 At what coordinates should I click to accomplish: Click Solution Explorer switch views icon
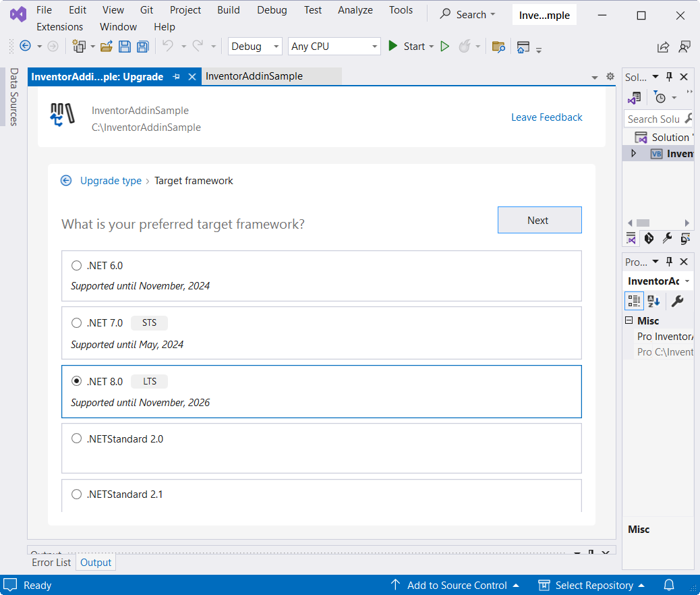coord(634,98)
